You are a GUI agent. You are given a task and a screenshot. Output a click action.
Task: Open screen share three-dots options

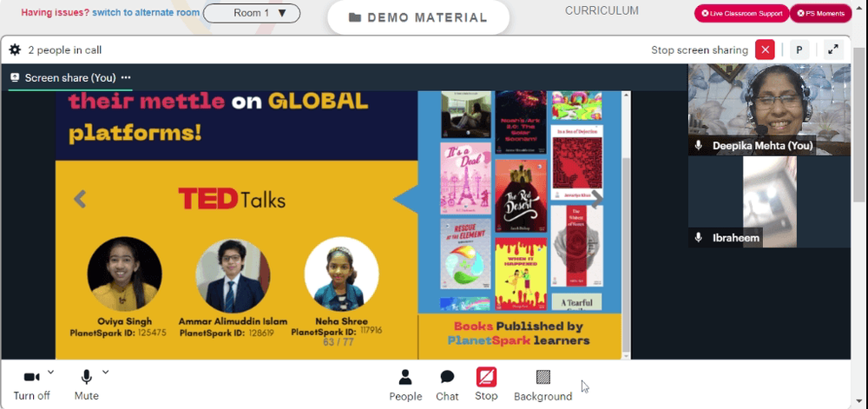(126, 78)
